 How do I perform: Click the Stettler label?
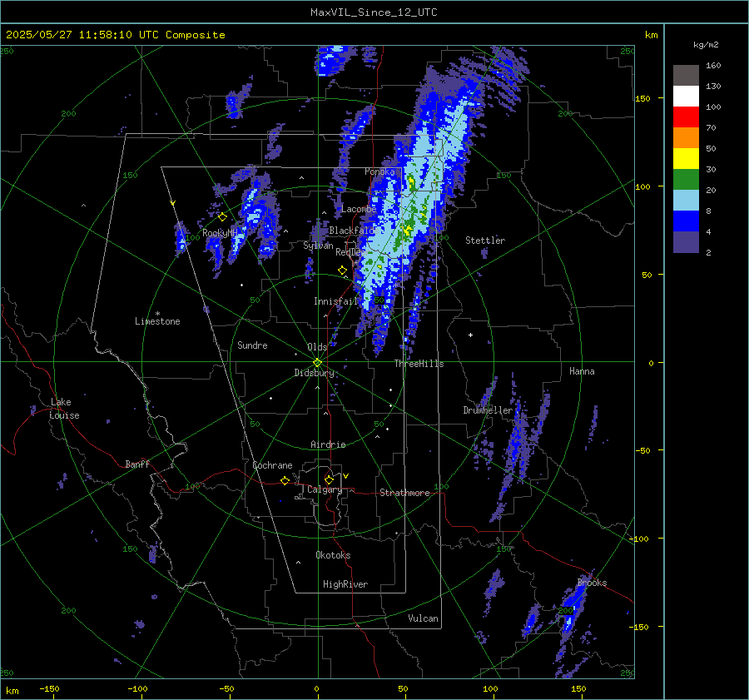[x=485, y=241]
